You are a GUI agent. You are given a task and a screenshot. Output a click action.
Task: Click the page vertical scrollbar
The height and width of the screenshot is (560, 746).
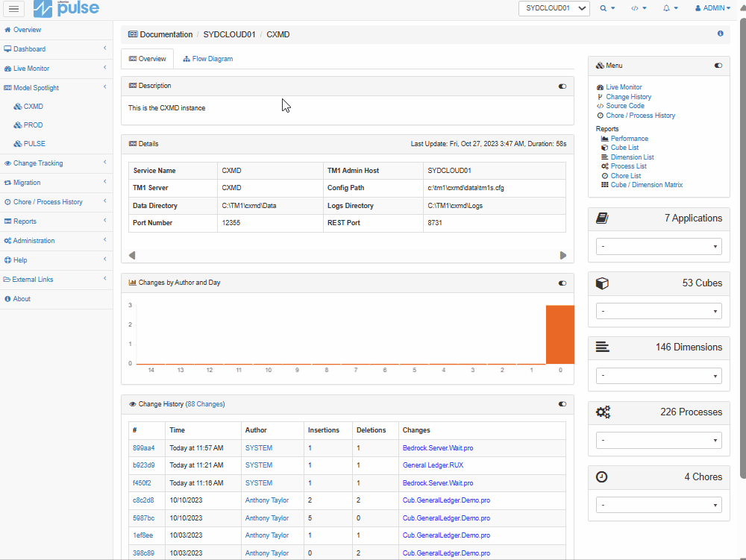coord(743,248)
